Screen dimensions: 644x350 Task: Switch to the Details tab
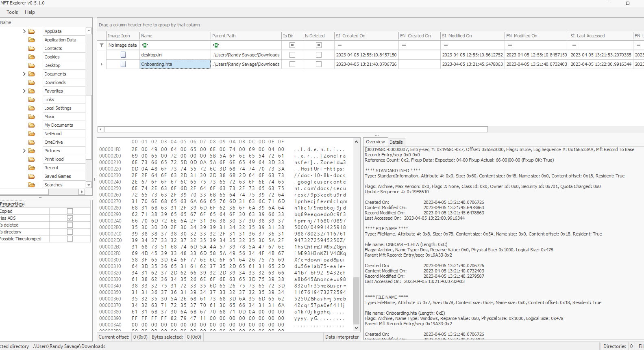tap(396, 142)
